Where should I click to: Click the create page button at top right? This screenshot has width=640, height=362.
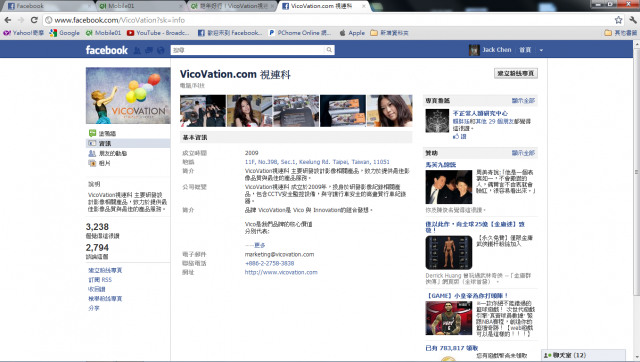516,73
